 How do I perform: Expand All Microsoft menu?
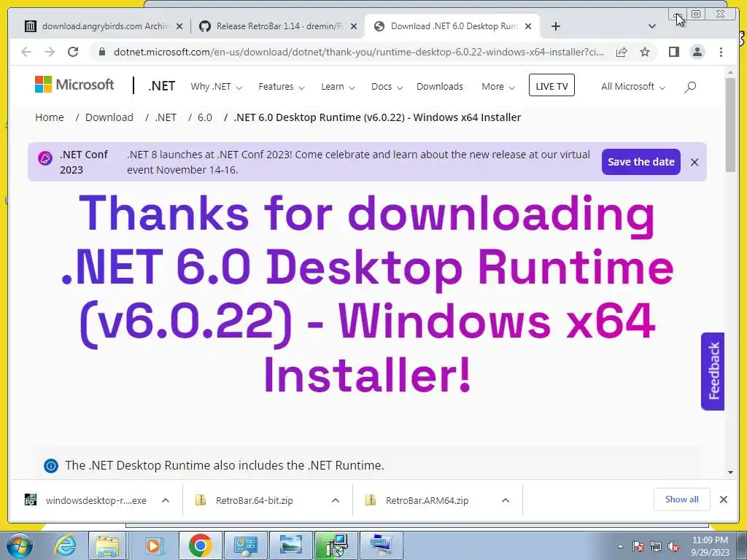(633, 87)
